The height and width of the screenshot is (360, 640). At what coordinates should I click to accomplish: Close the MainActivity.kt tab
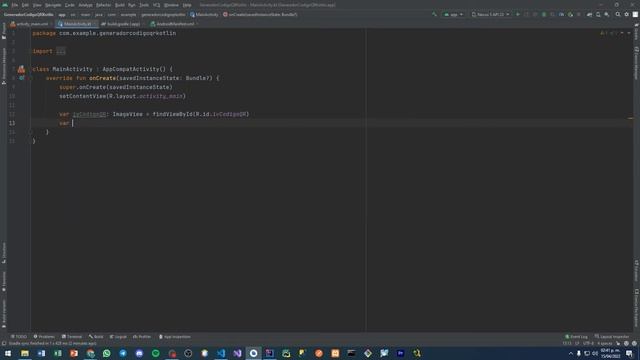95,24
